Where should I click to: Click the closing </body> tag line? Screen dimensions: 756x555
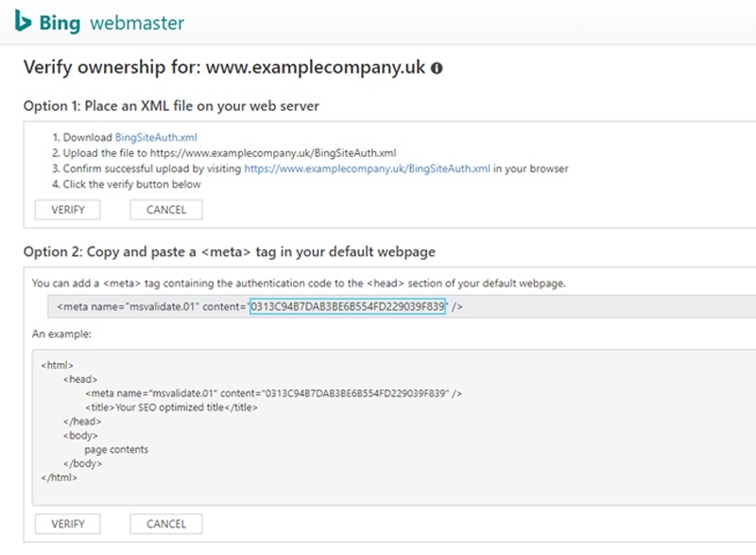coord(82,463)
